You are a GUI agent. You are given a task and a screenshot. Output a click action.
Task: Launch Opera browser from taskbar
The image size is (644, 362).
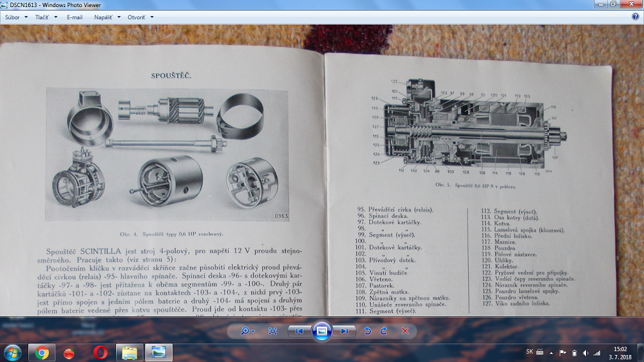coord(100,353)
